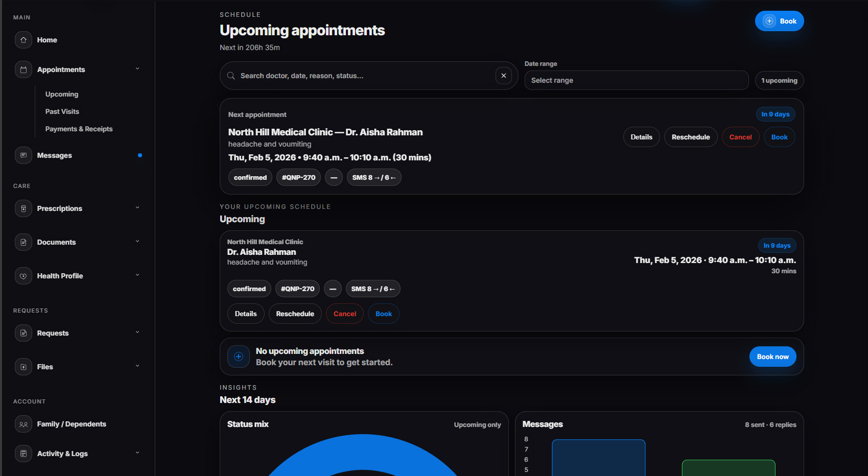Click the Requests icon in the sidebar
Image resolution: width=868 pixels, height=476 pixels.
point(23,333)
